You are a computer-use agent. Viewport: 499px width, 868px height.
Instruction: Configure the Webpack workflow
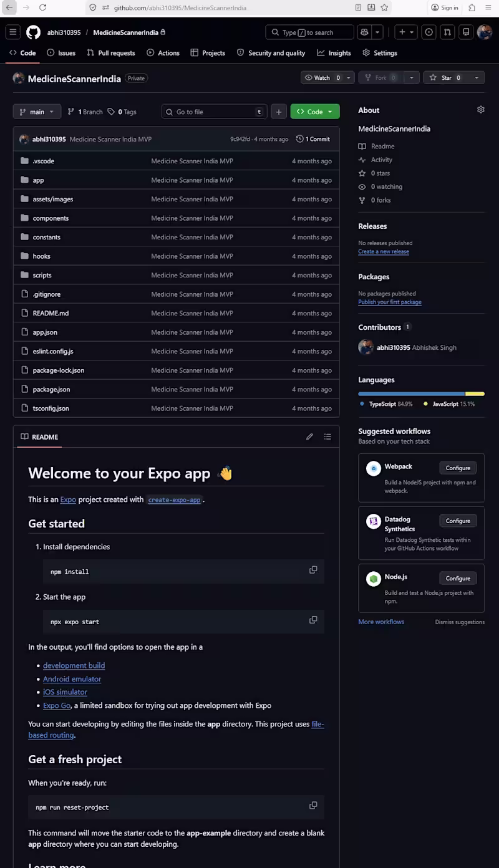(x=457, y=468)
